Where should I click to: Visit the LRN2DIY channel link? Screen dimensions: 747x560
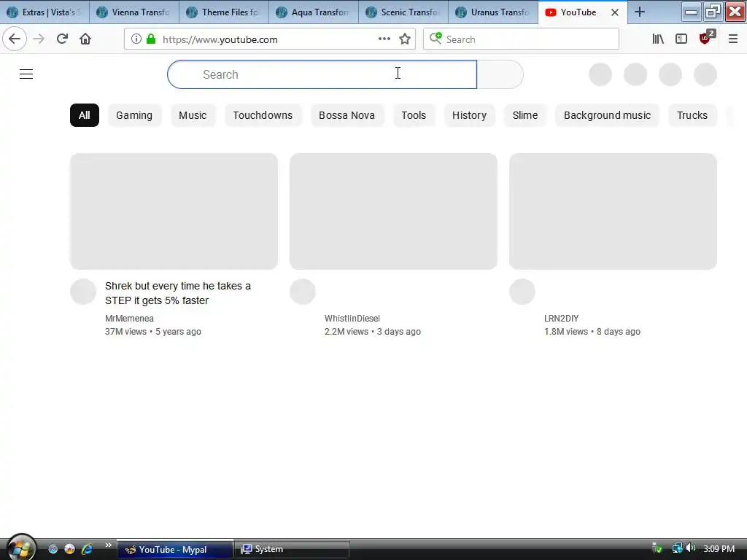(x=561, y=319)
